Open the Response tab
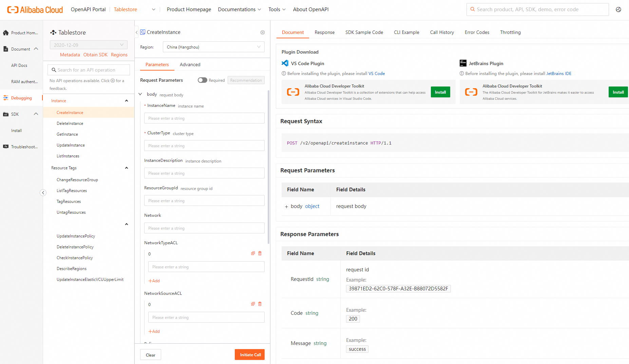 click(325, 32)
